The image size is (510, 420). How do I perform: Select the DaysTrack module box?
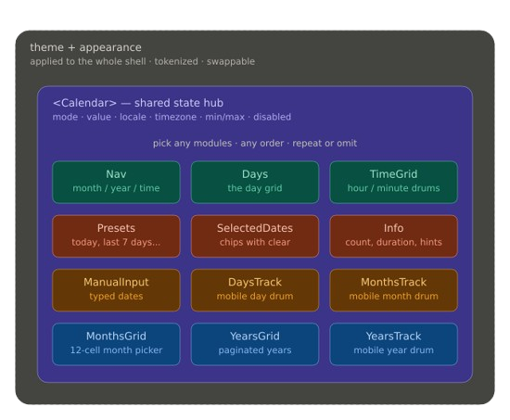[255, 290]
